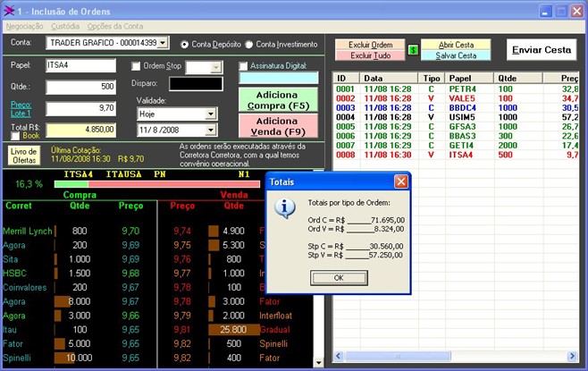Click the 9,74 ask price
Viewport: 588px width, 371px height.
[182, 231]
